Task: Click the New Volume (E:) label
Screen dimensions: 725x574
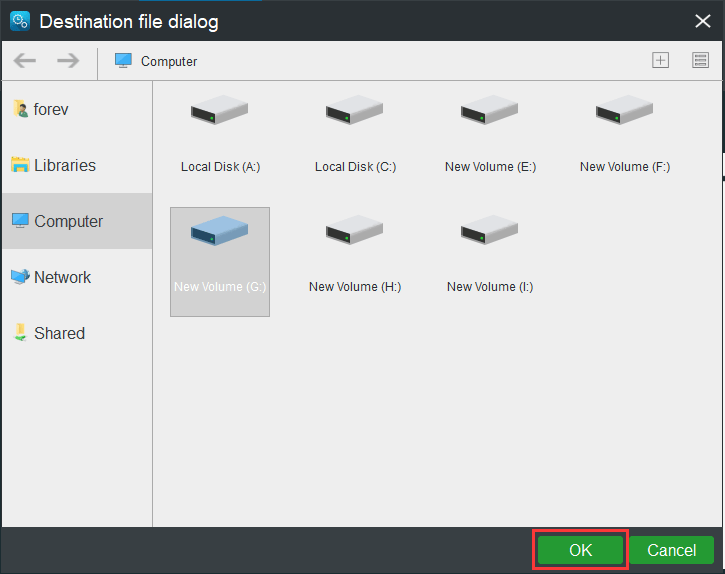Action: [491, 167]
